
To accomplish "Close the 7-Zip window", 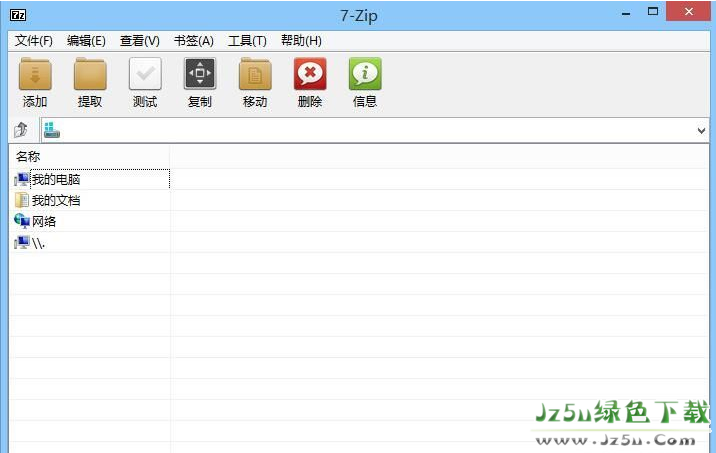I will [x=689, y=11].
